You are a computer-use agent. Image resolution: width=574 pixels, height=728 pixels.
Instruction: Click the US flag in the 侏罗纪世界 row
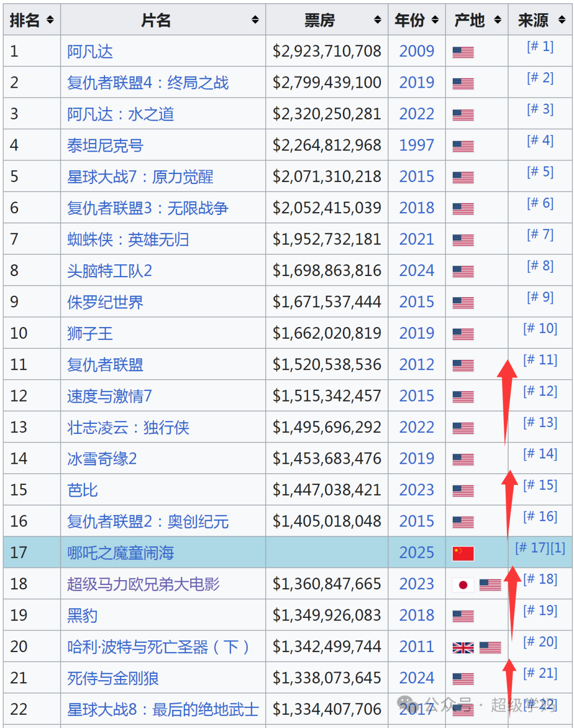pos(463,303)
